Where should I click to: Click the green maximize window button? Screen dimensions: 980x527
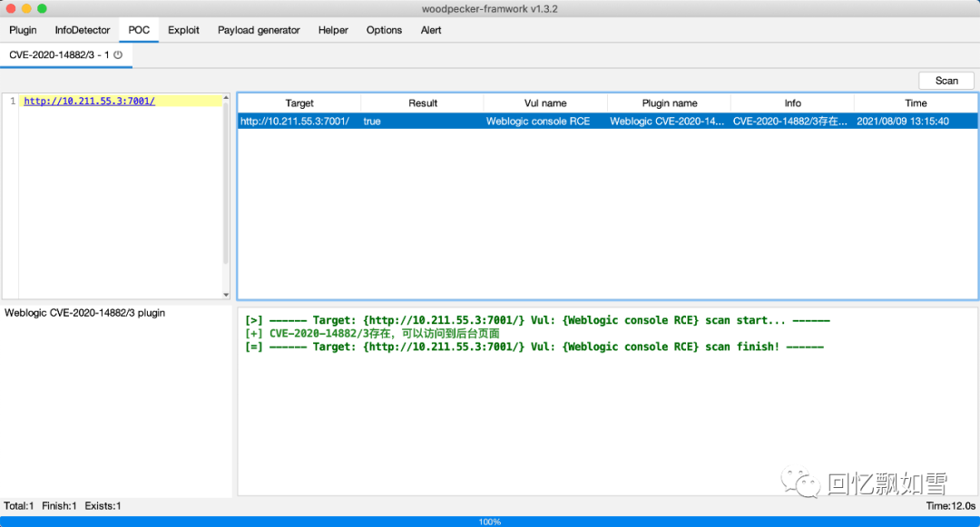[x=42, y=8]
